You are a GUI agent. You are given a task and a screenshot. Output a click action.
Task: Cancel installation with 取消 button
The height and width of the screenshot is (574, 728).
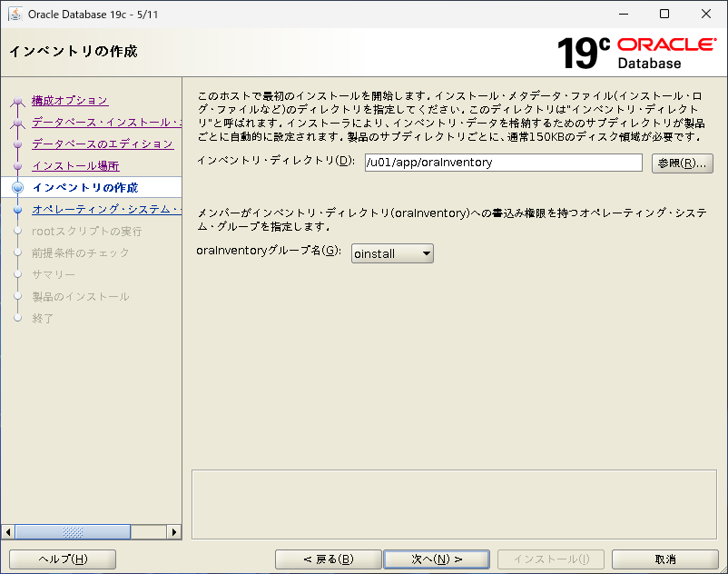coord(664,559)
